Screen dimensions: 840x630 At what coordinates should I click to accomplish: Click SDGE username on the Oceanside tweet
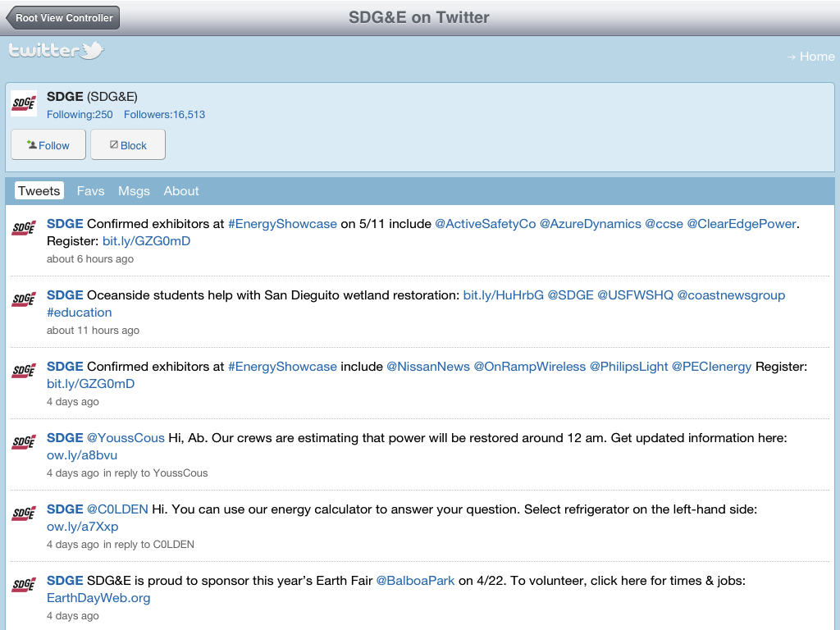coord(65,295)
